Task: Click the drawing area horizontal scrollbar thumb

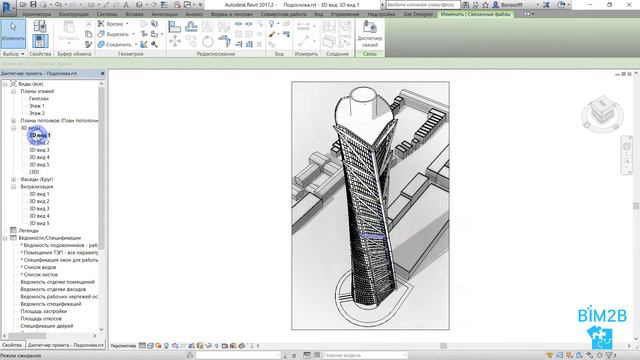Action: pos(443,346)
